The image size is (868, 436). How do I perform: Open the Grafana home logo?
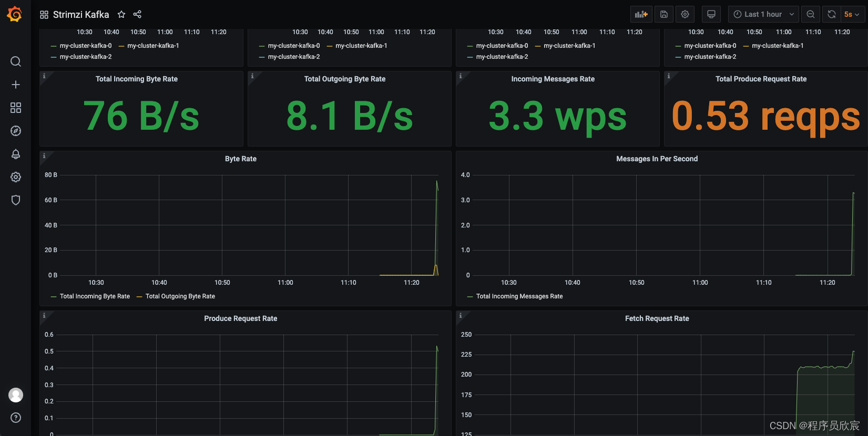[x=15, y=14]
